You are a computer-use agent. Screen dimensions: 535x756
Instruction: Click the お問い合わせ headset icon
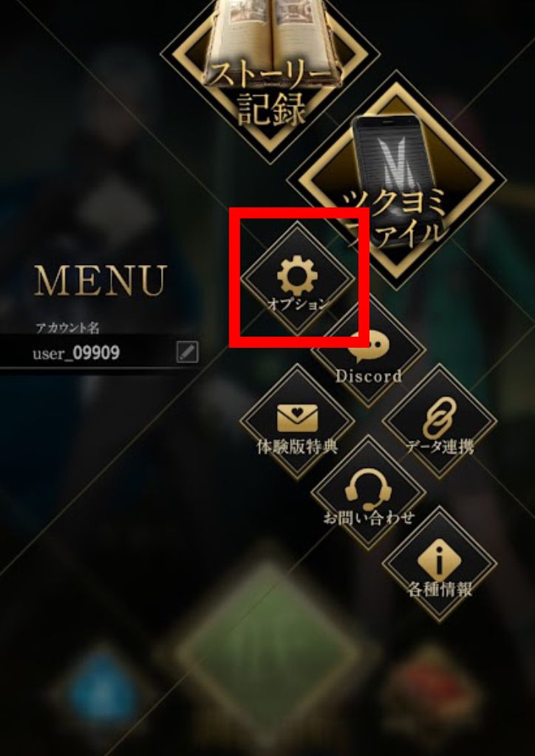pyautogui.click(x=369, y=490)
